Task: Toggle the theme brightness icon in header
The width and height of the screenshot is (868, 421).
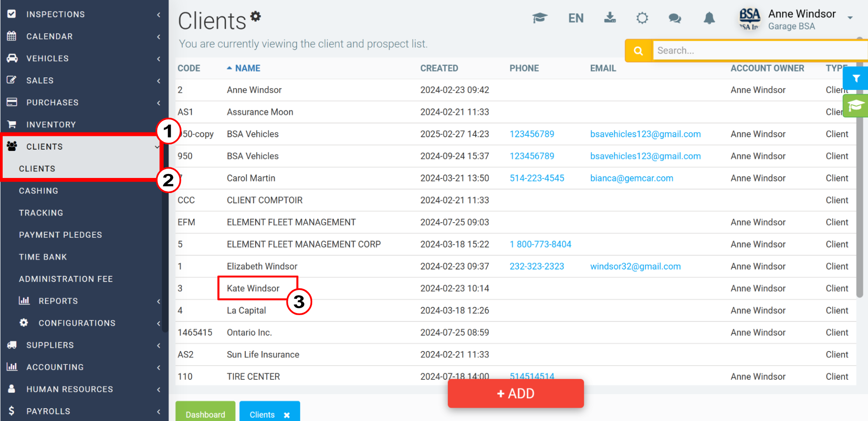Action: (x=642, y=18)
